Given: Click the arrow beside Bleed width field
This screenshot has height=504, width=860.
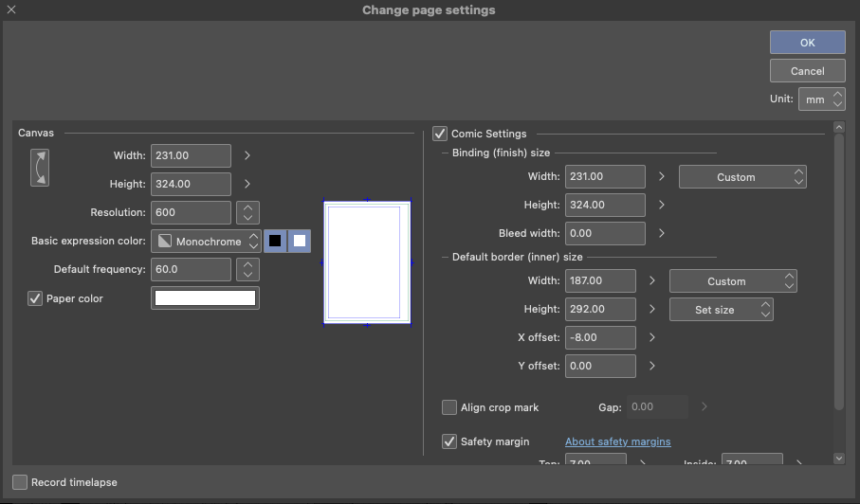Looking at the screenshot, I should point(662,233).
